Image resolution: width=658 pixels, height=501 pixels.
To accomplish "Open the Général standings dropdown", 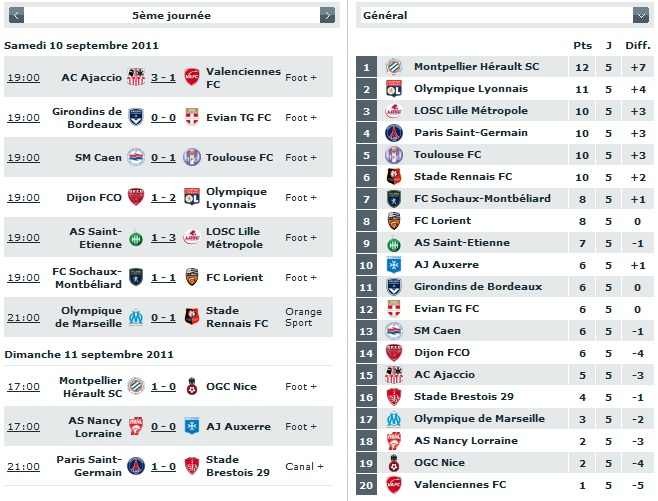I will pos(641,16).
